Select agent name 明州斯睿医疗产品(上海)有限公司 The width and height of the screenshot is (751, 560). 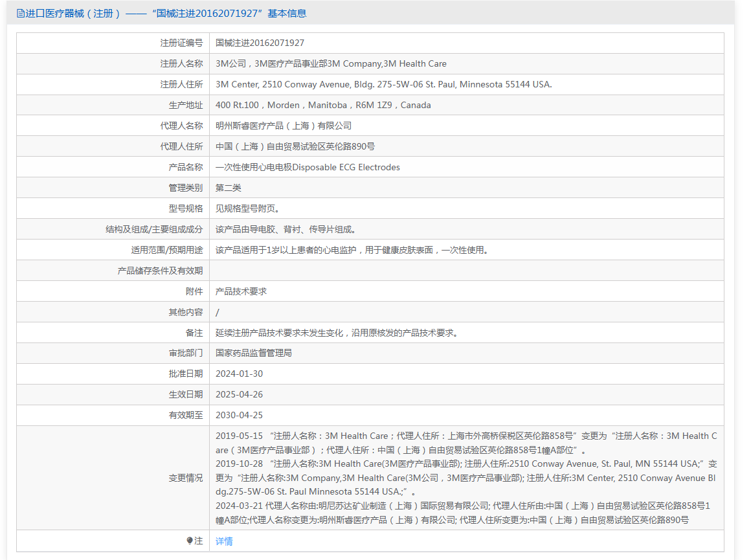click(x=284, y=126)
